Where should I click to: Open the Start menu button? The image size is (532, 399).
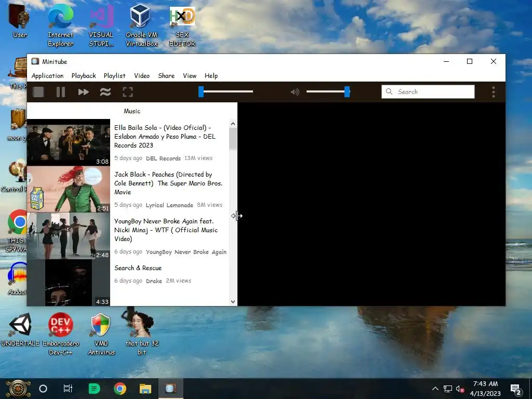click(18, 389)
